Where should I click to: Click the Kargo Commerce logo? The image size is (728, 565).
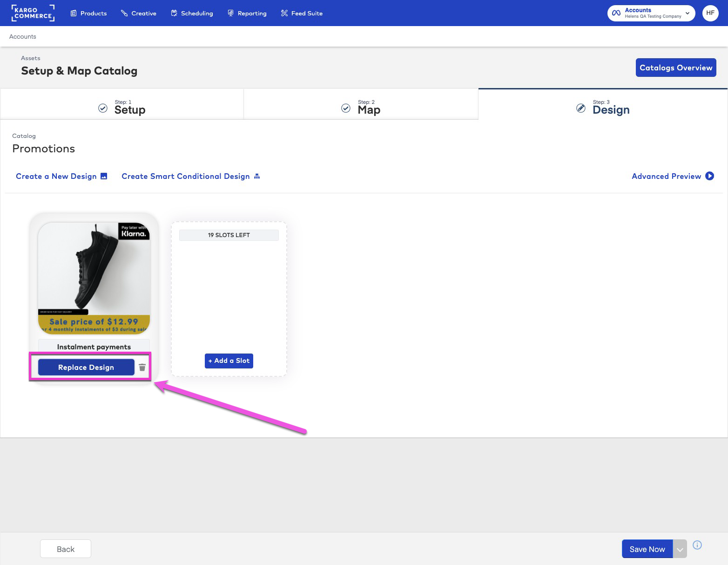click(33, 13)
